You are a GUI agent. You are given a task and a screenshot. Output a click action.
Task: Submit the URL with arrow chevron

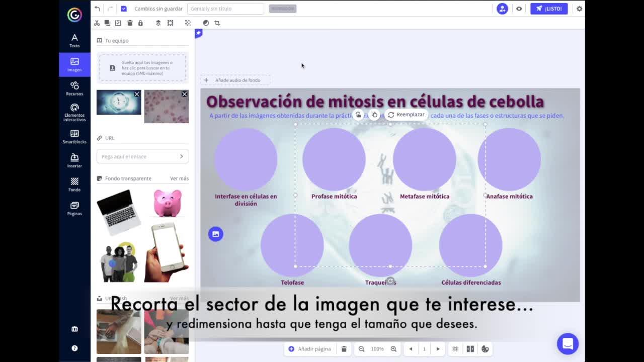click(182, 156)
